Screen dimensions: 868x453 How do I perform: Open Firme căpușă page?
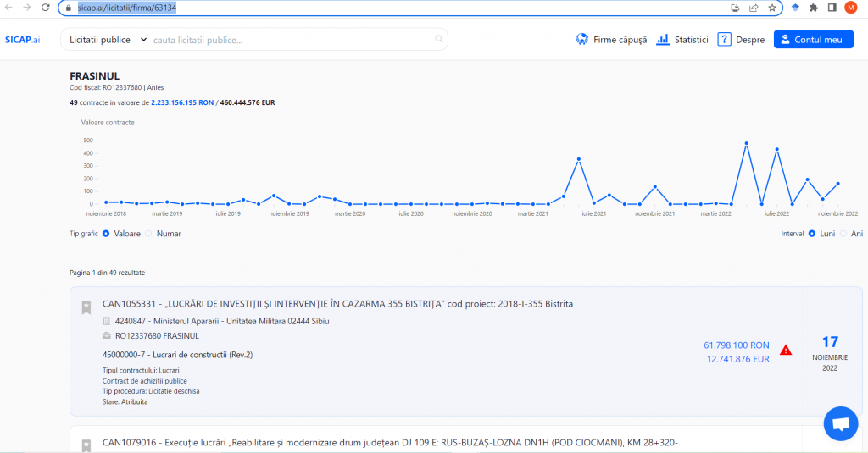point(610,40)
